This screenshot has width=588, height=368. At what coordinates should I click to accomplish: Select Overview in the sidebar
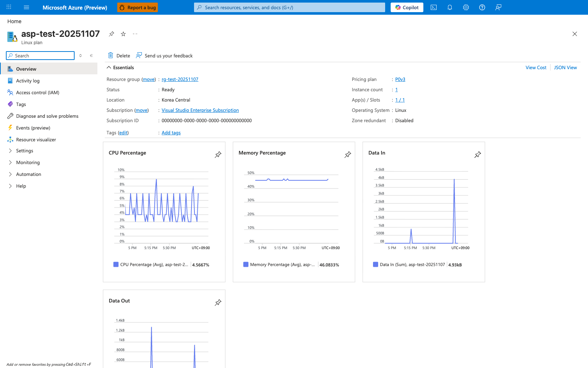(x=49, y=69)
